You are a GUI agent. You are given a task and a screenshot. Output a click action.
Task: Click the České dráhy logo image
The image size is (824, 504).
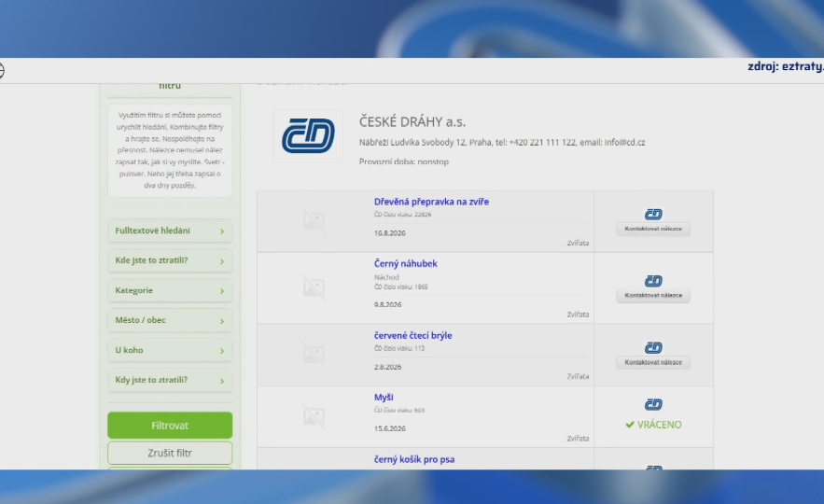point(308,135)
